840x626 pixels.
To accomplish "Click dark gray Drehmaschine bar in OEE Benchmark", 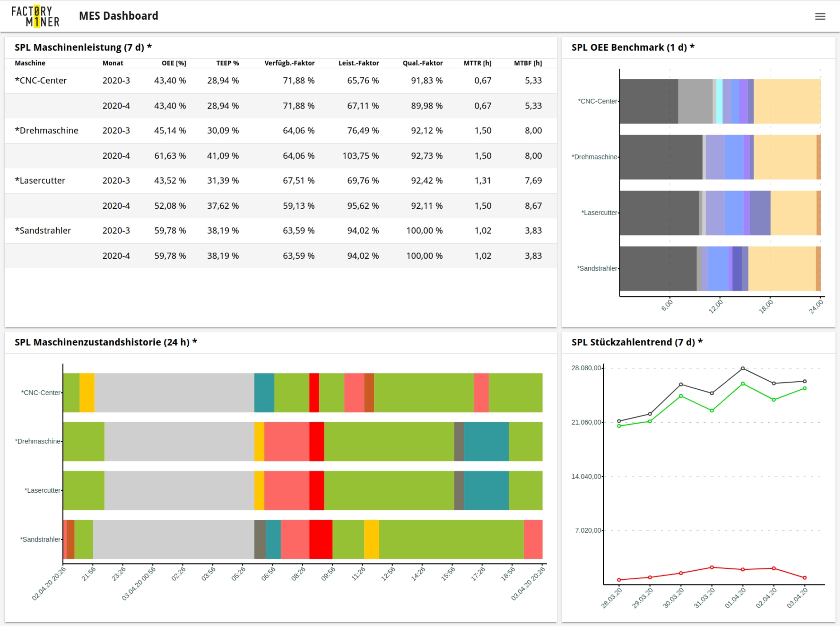I will click(661, 157).
